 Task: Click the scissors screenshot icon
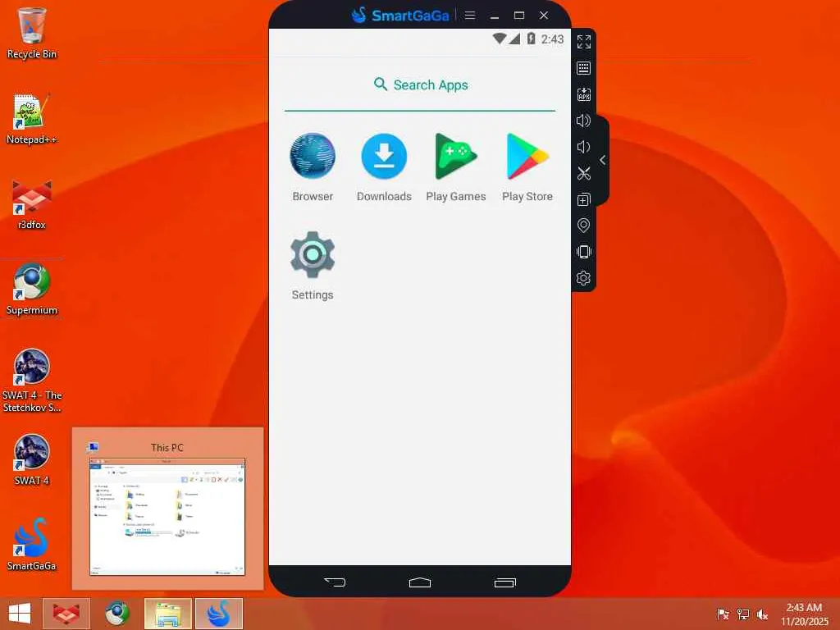point(584,173)
